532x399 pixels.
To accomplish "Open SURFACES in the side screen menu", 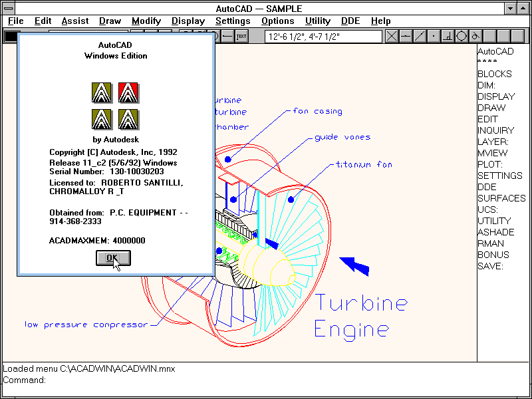I will pyautogui.click(x=501, y=198).
